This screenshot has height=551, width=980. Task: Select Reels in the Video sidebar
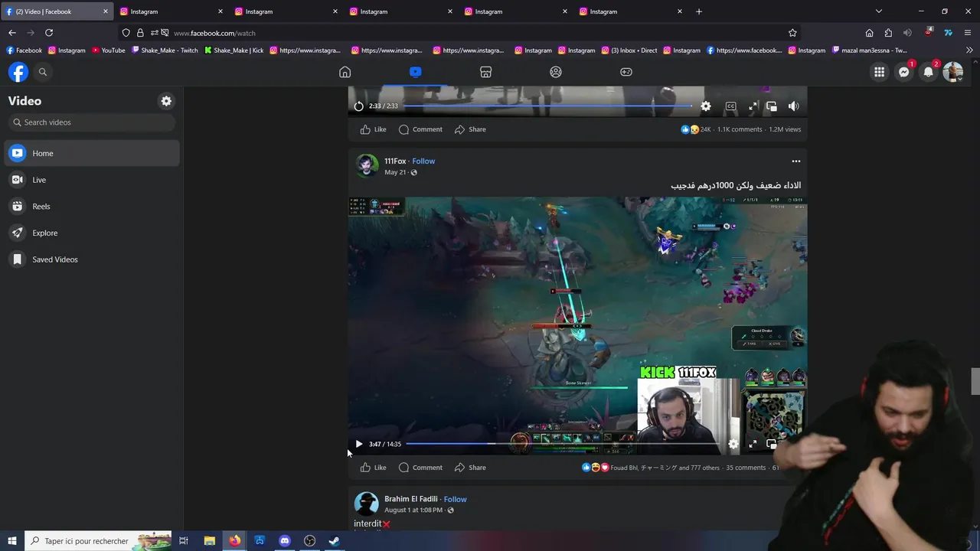(92, 207)
